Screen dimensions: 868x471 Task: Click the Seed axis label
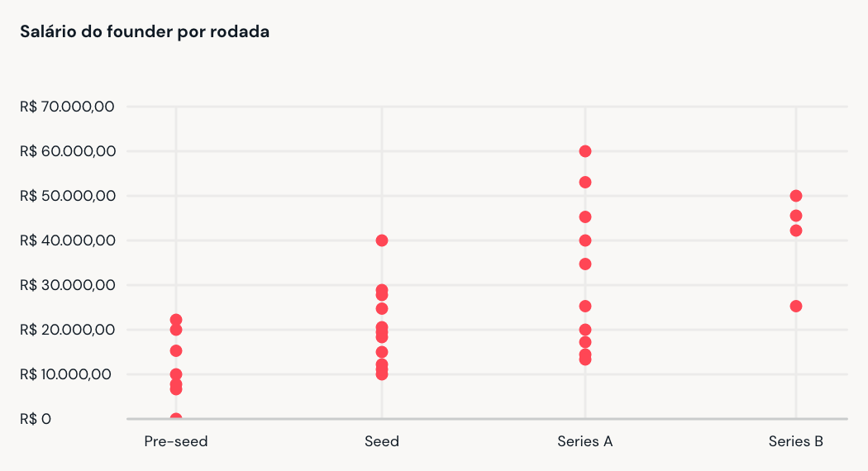(x=382, y=441)
